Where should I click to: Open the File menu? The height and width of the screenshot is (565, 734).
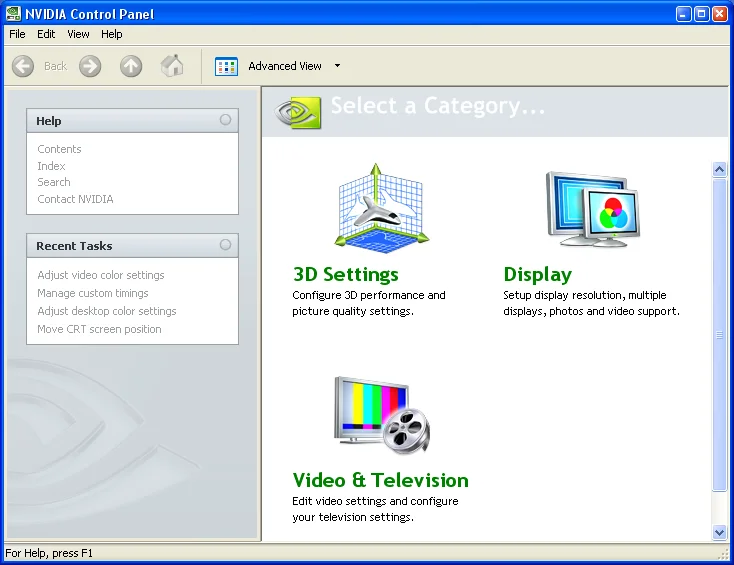(x=17, y=34)
